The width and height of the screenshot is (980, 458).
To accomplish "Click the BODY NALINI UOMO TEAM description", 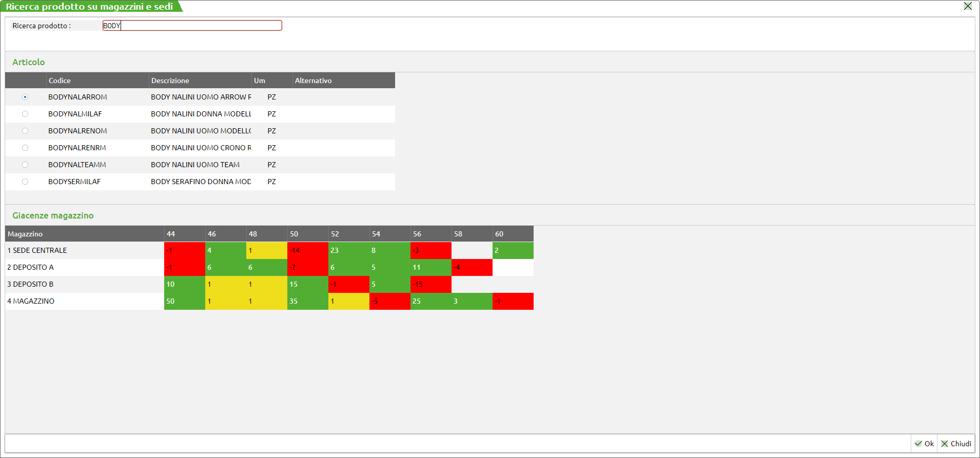I will click(195, 165).
